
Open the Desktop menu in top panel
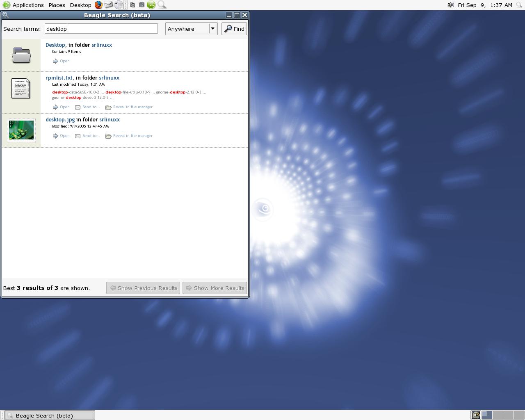point(80,5)
